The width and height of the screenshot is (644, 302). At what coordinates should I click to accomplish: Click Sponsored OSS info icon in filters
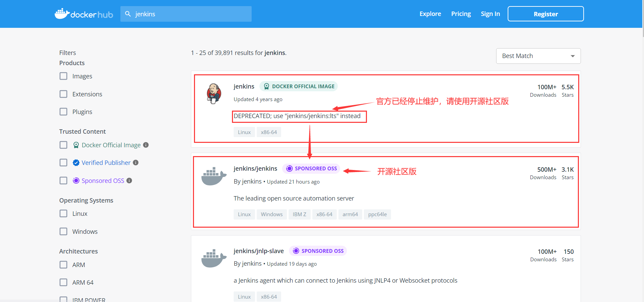tap(129, 181)
